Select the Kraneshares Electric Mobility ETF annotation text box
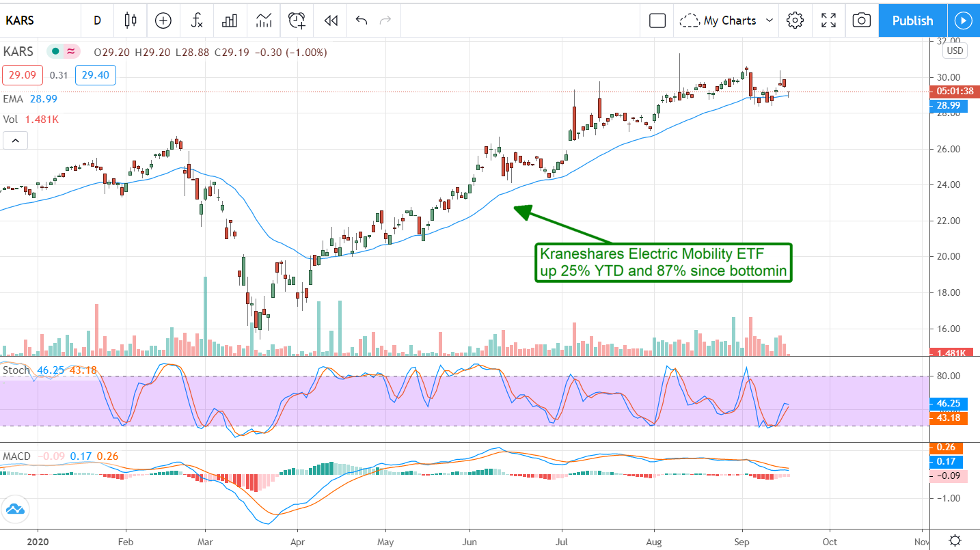980x550 pixels. pyautogui.click(x=663, y=263)
